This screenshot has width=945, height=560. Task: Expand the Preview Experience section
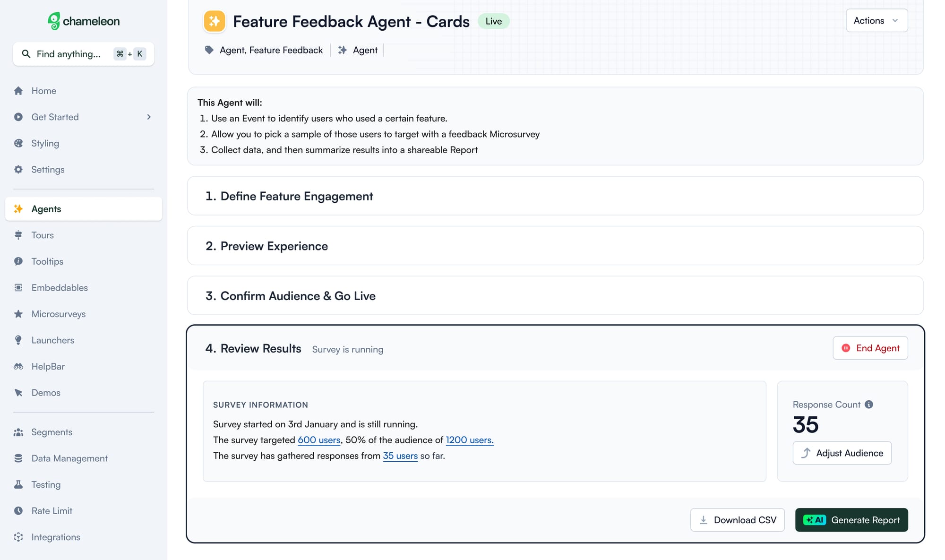click(555, 246)
